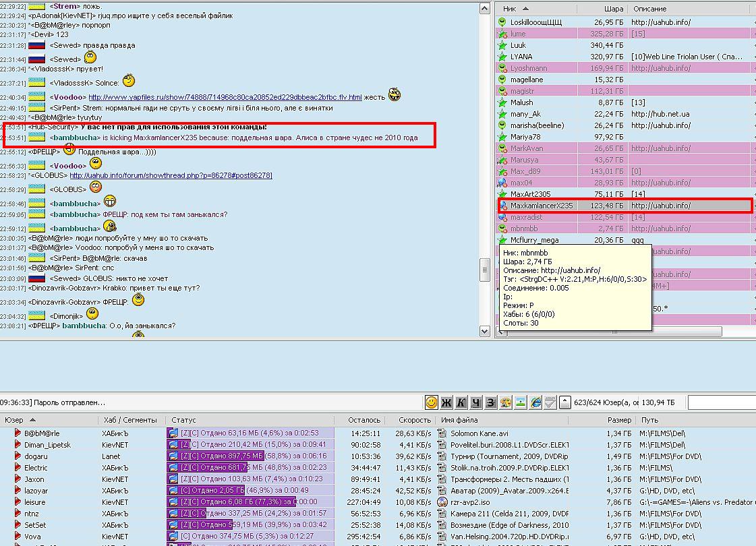The width and height of the screenshot is (756, 546).
Task: Toggle underline Ч formatting button
Action: click(476, 402)
